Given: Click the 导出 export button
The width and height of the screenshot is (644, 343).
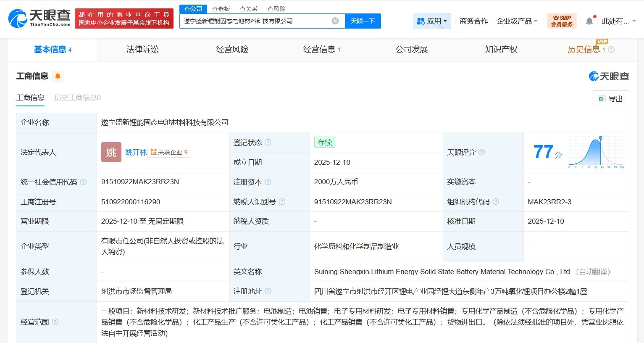Looking at the screenshot, I should (610, 99).
